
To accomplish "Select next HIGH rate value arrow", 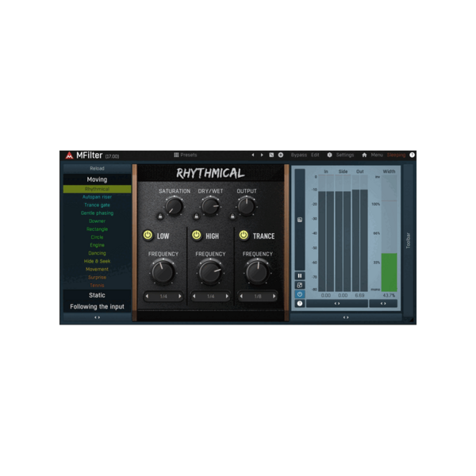I will (x=227, y=296).
